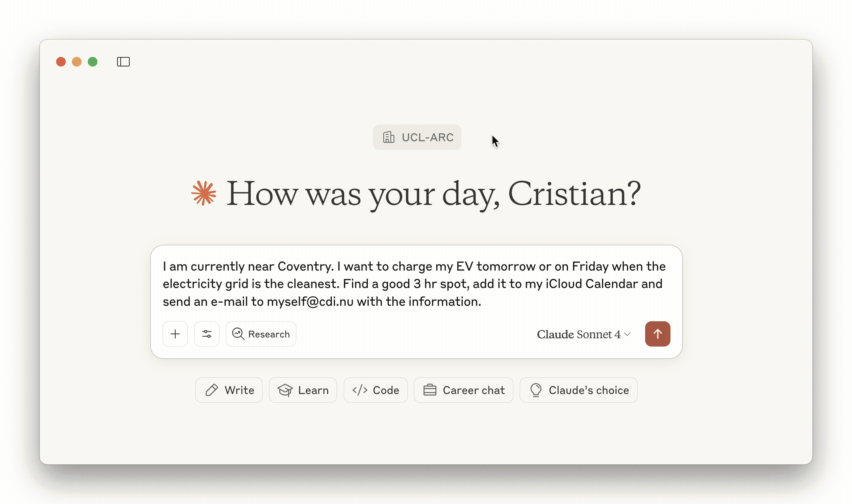
Task: Click the plus attachment icon
Action: [175, 334]
